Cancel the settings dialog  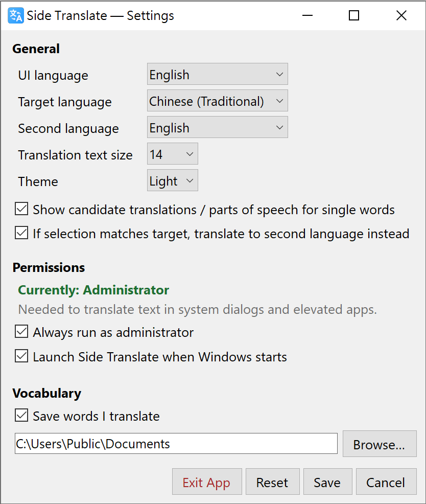[386, 482]
